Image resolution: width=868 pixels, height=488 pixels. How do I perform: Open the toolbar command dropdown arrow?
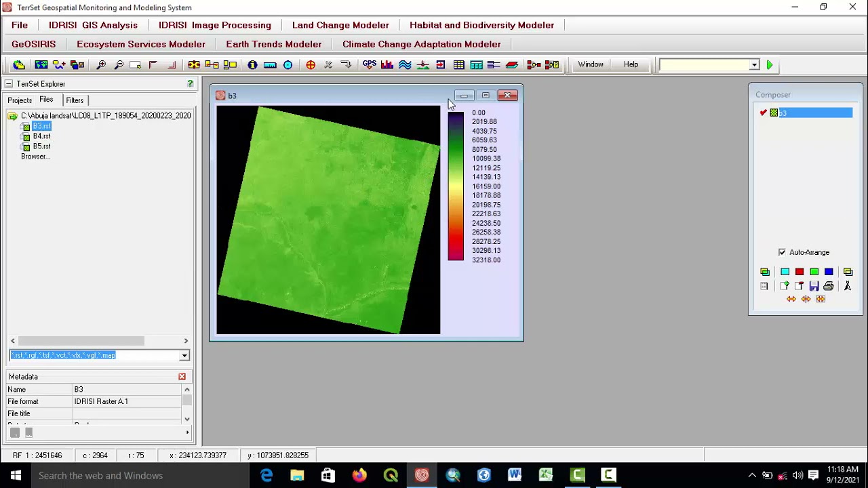point(754,65)
